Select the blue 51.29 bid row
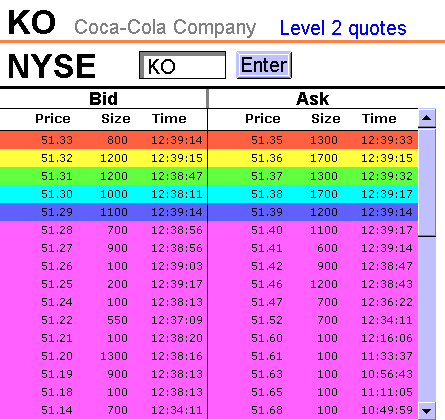Viewport: 445px width, 420px height. 103,212
